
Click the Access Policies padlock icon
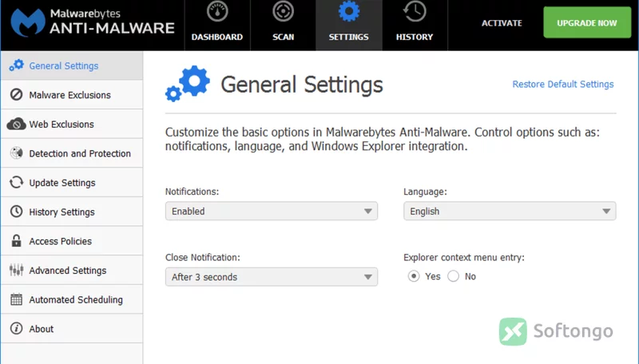point(16,240)
